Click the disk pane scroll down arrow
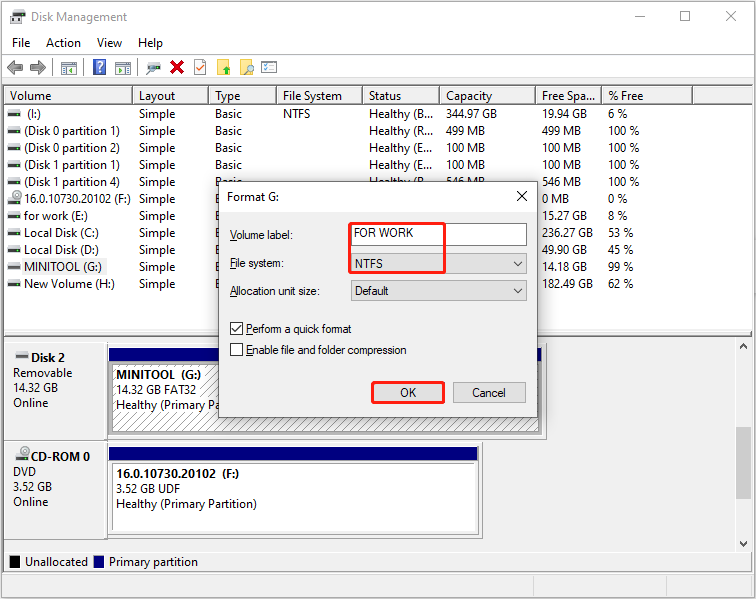Screen dimensions: 756x599 (743, 544)
